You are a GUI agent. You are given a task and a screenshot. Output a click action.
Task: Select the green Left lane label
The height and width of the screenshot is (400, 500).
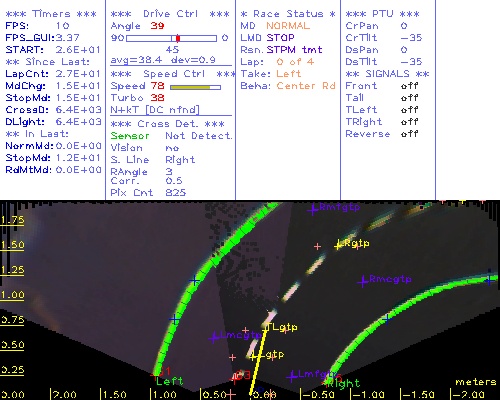point(169,381)
